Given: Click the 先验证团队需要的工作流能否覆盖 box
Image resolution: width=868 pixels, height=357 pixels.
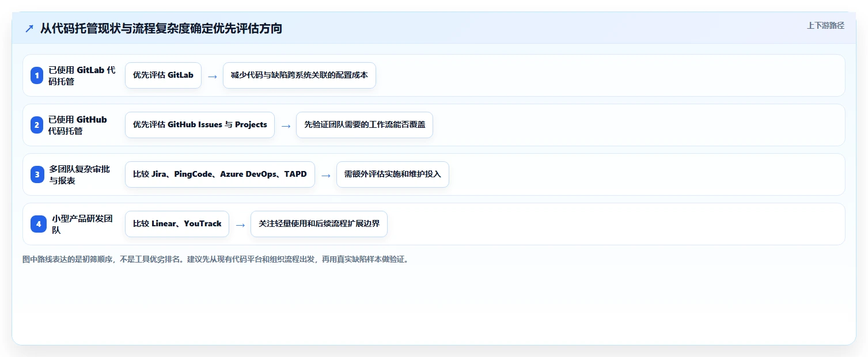Looking at the screenshot, I should 365,125.
